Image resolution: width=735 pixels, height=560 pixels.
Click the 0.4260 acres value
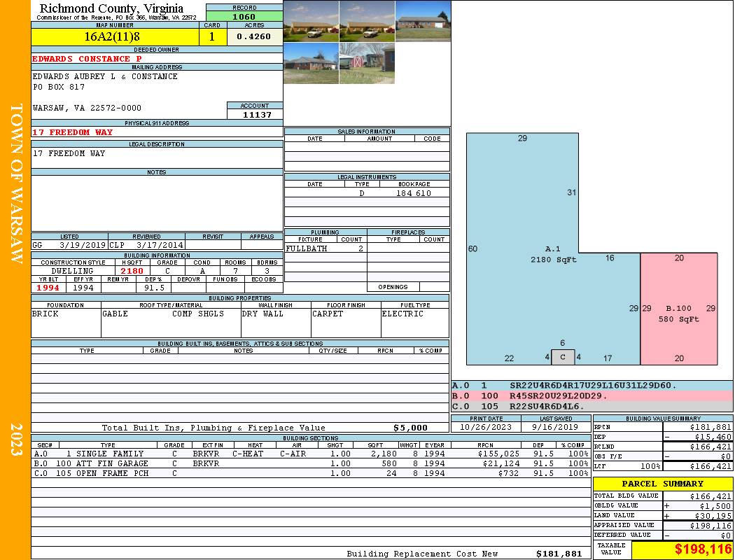[x=254, y=37]
